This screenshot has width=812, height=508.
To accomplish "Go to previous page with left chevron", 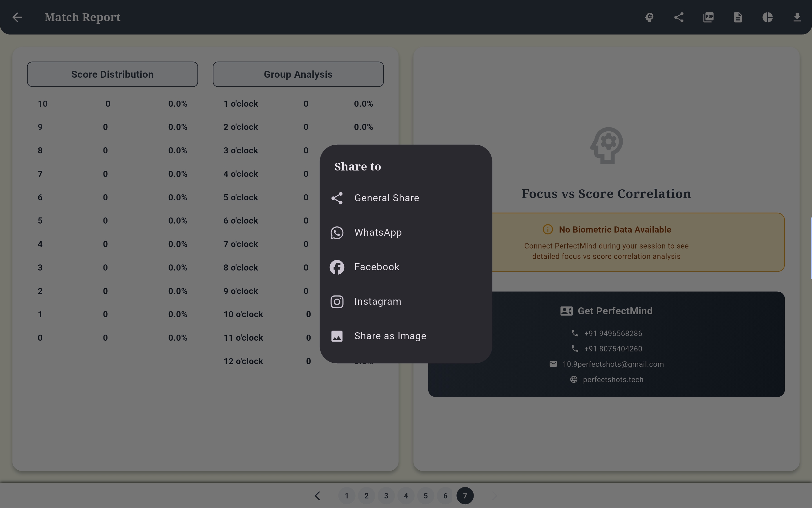I will coord(317,496).
